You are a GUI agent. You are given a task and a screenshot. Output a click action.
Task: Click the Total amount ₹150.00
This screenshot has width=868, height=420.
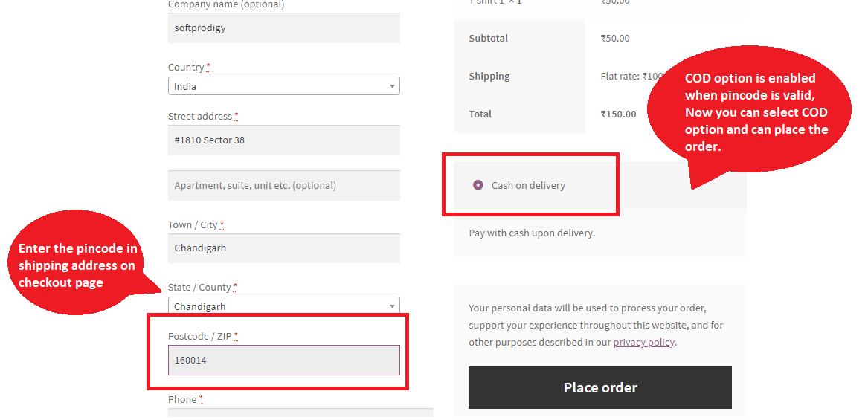pos(618,114)
